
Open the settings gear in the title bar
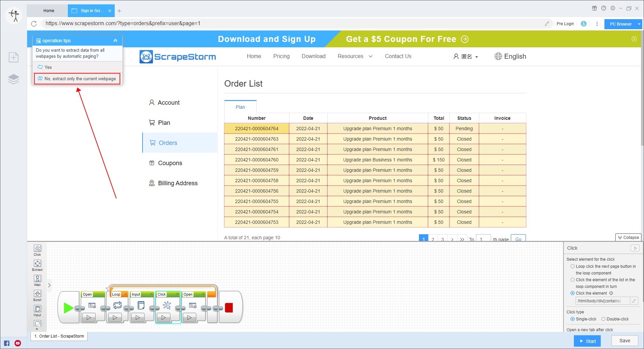(613, 8)
